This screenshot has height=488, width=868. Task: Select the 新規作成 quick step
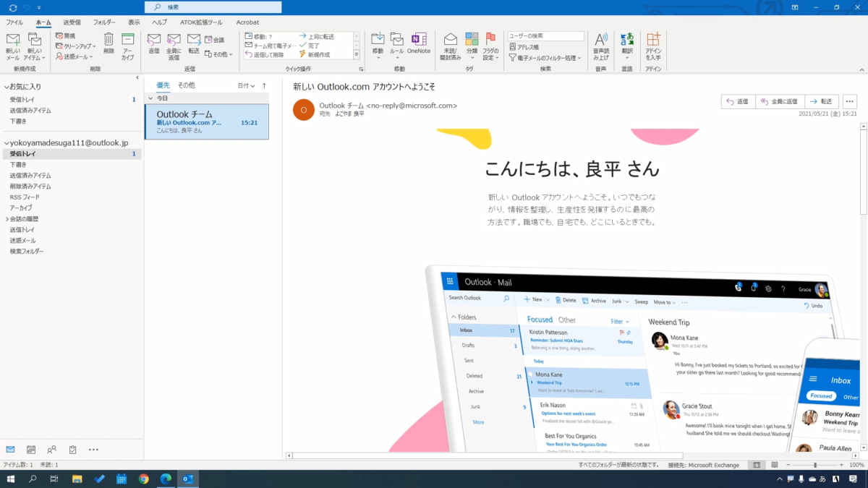click(x=314, y=54)
